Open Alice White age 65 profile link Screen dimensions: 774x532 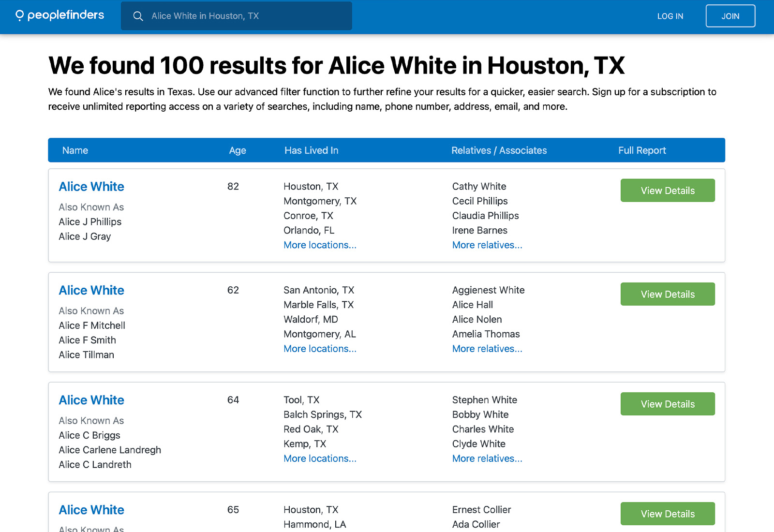coord(91,510)
